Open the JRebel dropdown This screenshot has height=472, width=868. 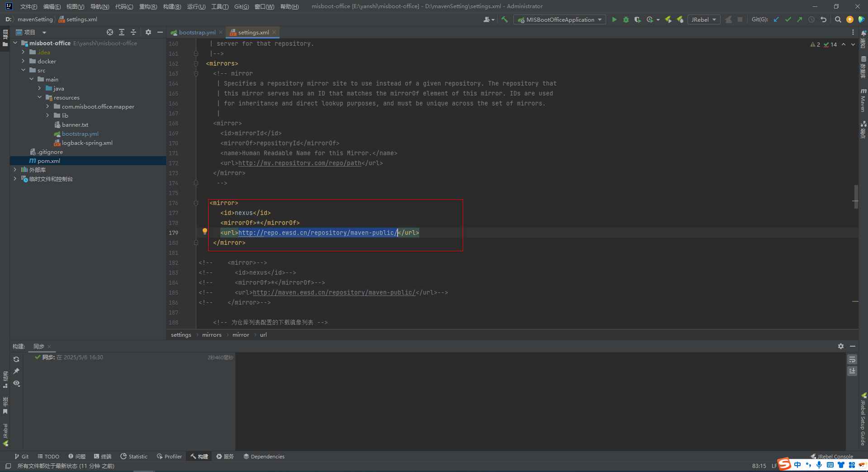point(704,19)
